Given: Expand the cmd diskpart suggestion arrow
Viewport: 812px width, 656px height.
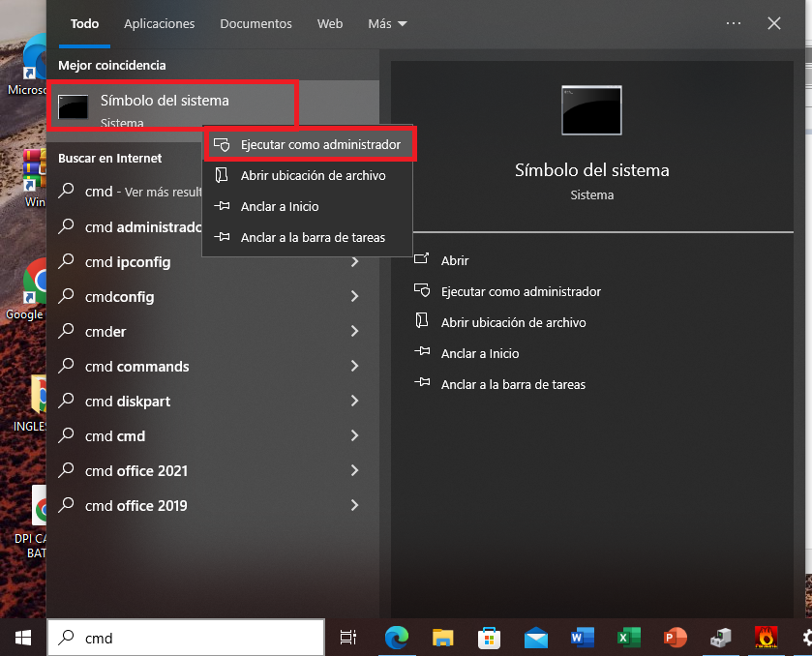Looking at the screenshot, I should 355,402.
